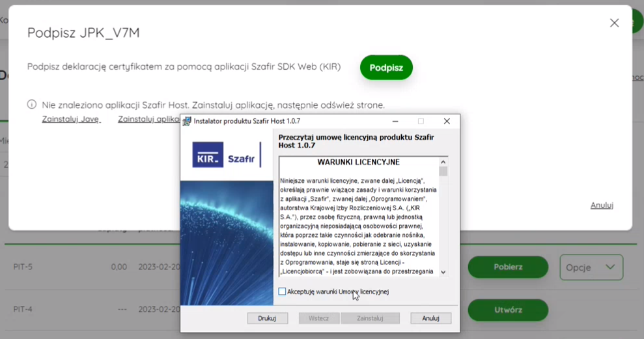644x339 pixels.
Task: Close the Podpisz JPK_V7M dialog
Action: (614, 23)
